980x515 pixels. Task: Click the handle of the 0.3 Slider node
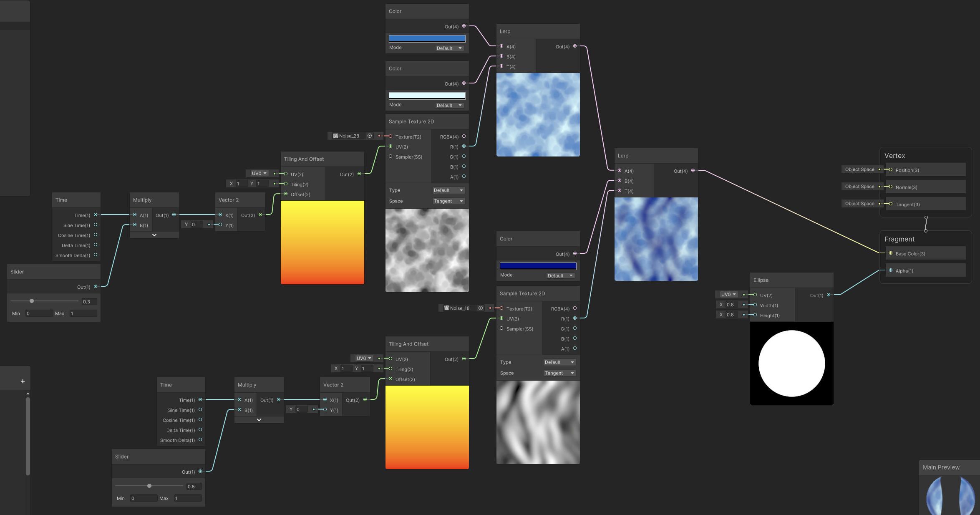pos(32,300)
